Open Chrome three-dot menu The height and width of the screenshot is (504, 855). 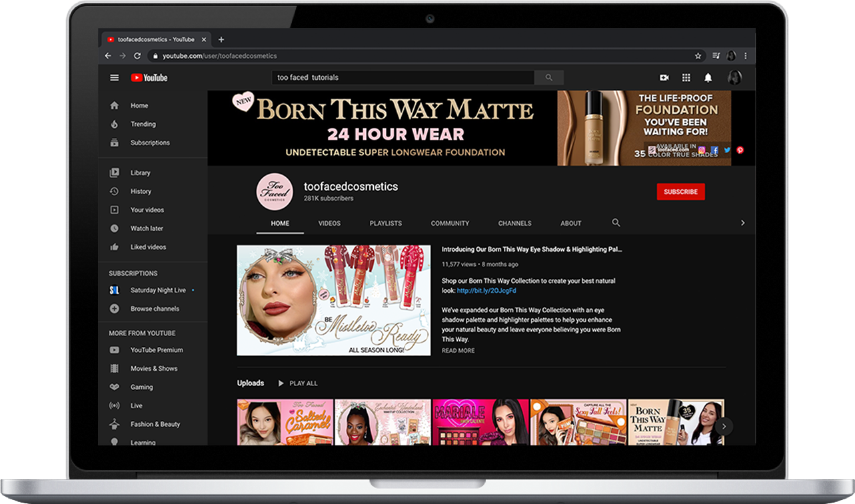(x=746, y=56)
